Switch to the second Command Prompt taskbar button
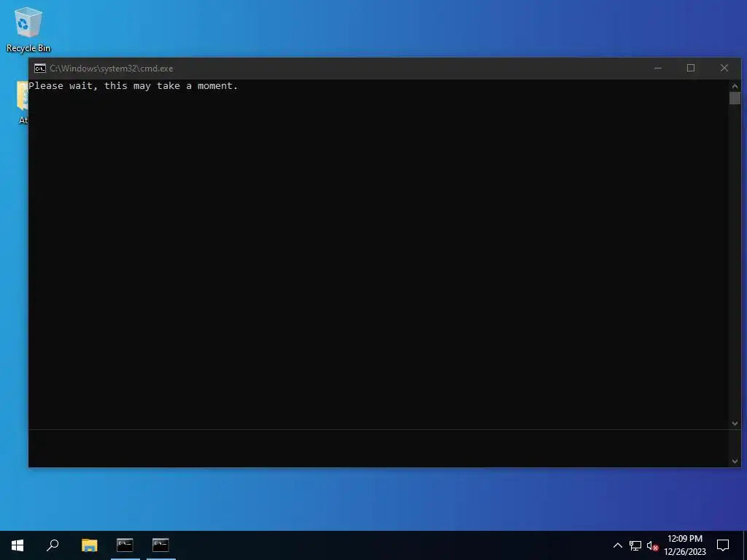The image size is (747, 560). pyautogui.click(x=160, y=545)
